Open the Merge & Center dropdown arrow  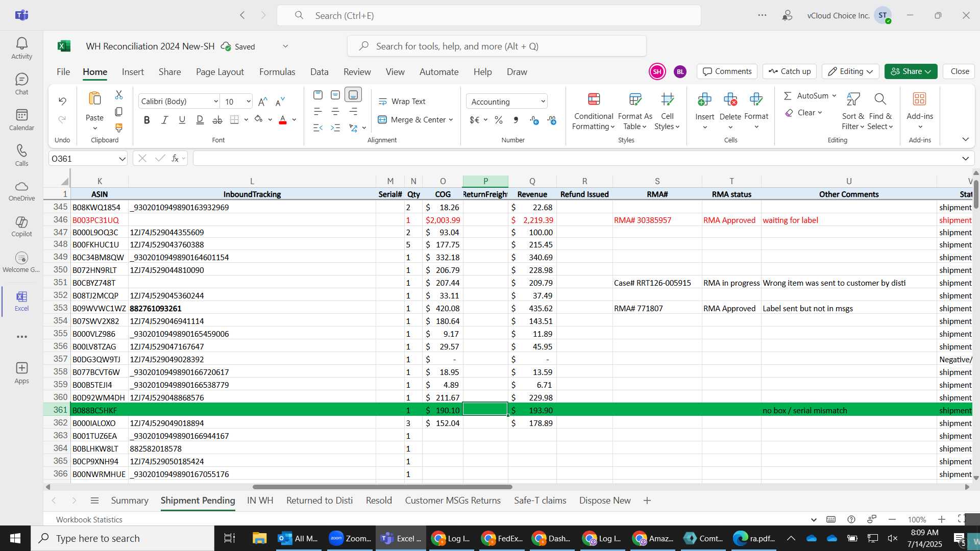[x=451, y=120]
